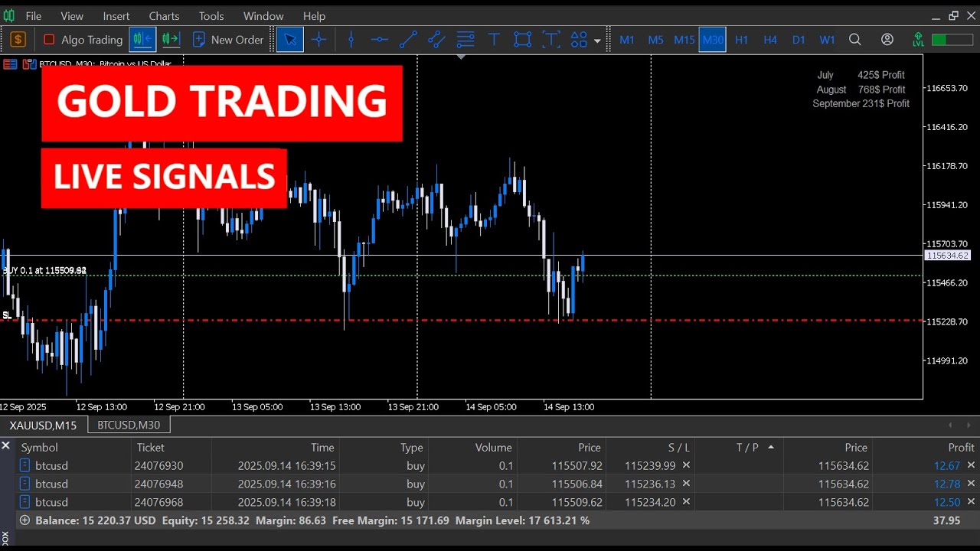Remove stop loss 115236.13
Screen dimensions: 980x551
[x=686, y=484]
